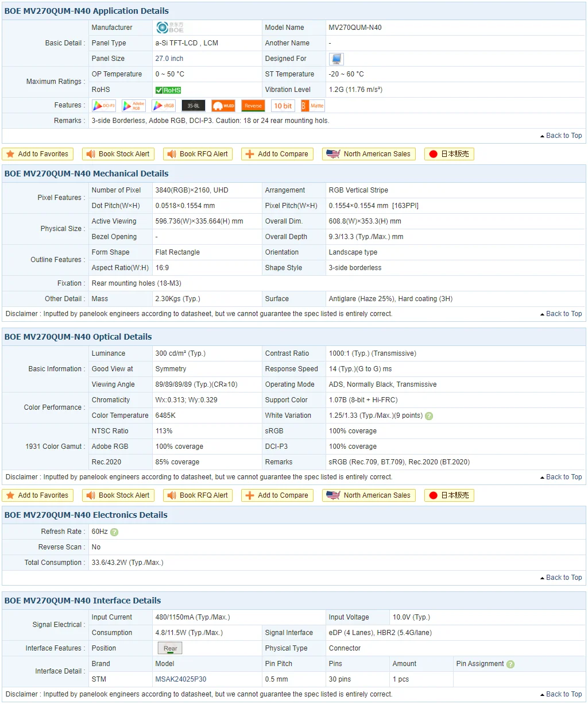Add to Compare above Electronics Details
This screenshot has width=588, height=704.
click(x=277, y=495)
